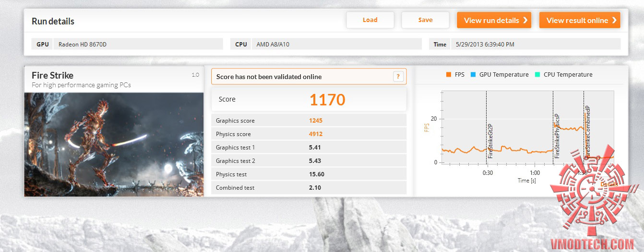644x252 pixels.
Task: Select the Time field 5/29/2013 6:39:40 PM
Action: click(536, 44)
